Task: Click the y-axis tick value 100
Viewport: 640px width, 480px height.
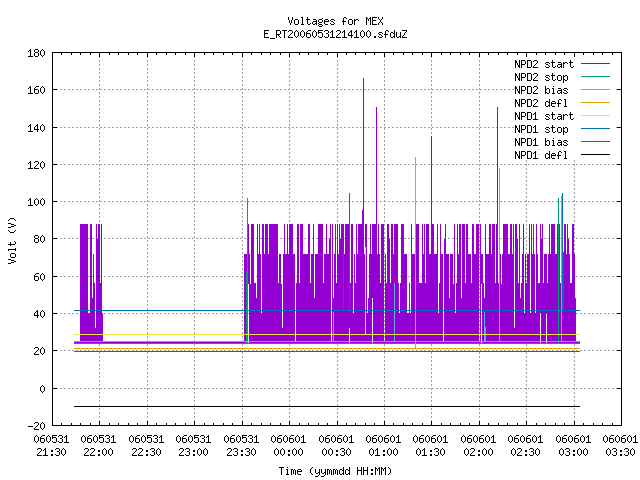Action: (36, 202)
